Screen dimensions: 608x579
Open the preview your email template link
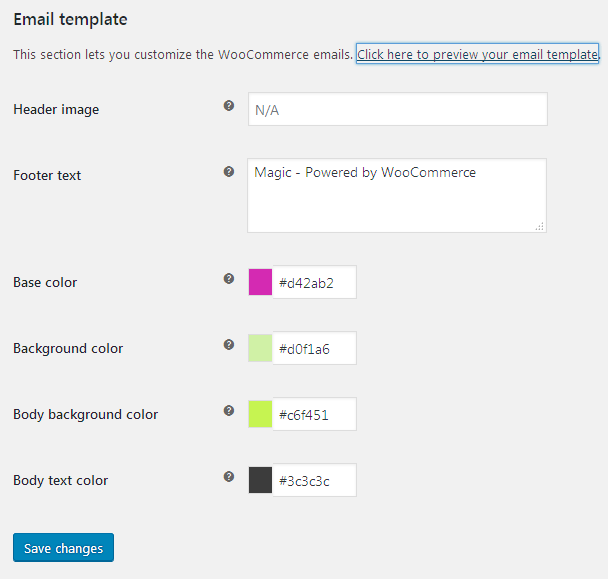click(477, 54)
